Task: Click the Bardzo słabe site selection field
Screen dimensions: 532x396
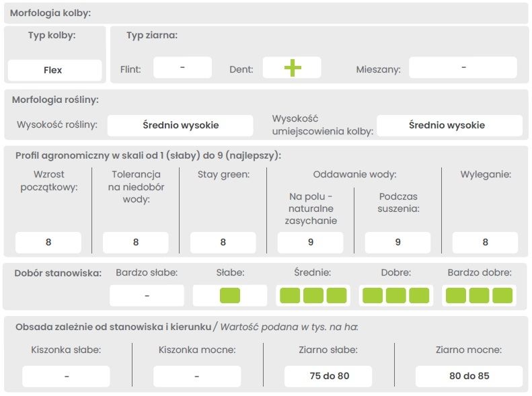Action: coord(147,295)
